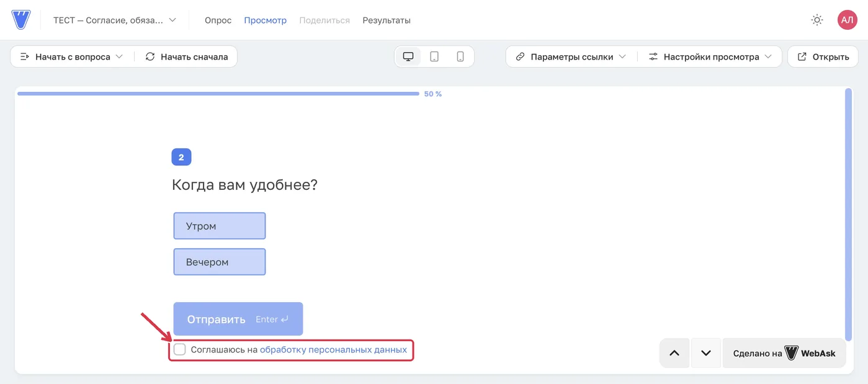Switch to mobile phone preview mode

pos(460,56)
